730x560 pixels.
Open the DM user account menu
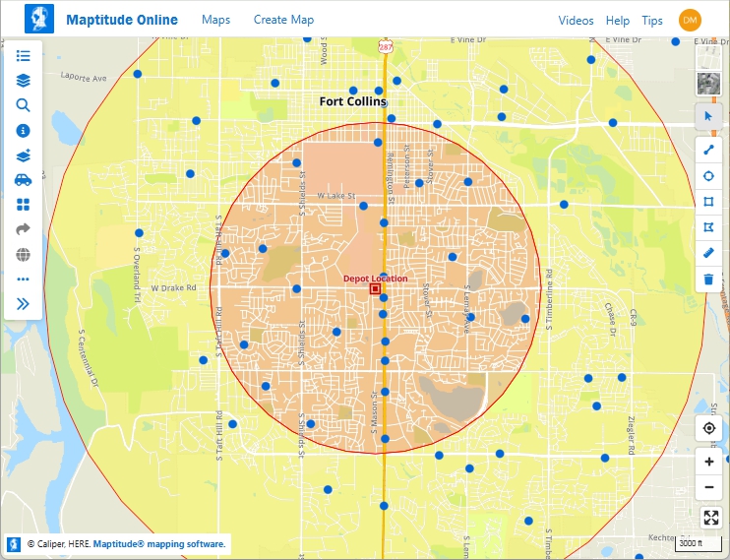(x=690, y=20)
